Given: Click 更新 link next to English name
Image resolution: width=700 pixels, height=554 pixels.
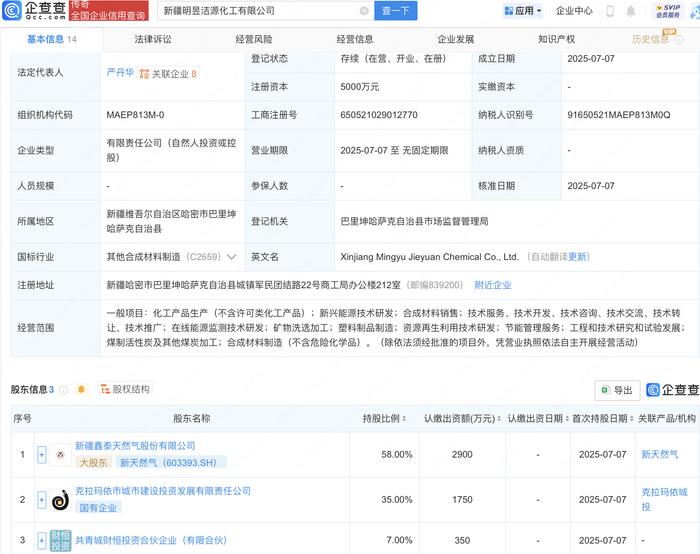Looking at the screenshot, I should click(579, 257).
